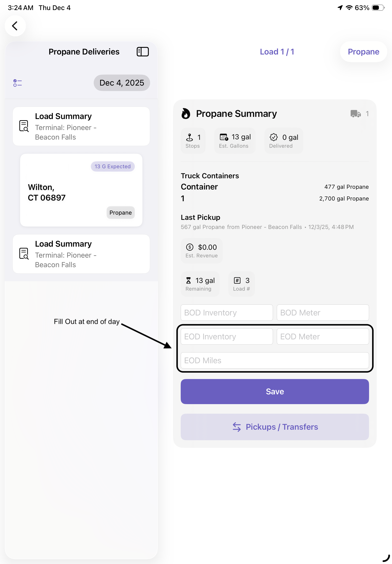Tap the back arrow button
Screen dimensions: 392x564
click(x=15, y=26)
